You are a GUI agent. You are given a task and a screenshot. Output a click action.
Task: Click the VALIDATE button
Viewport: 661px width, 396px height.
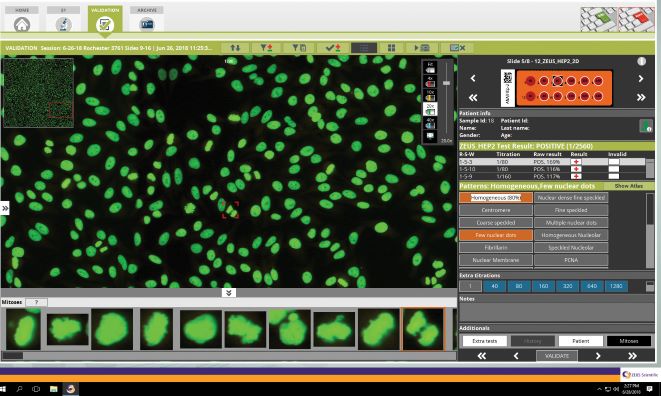[557, 356]
